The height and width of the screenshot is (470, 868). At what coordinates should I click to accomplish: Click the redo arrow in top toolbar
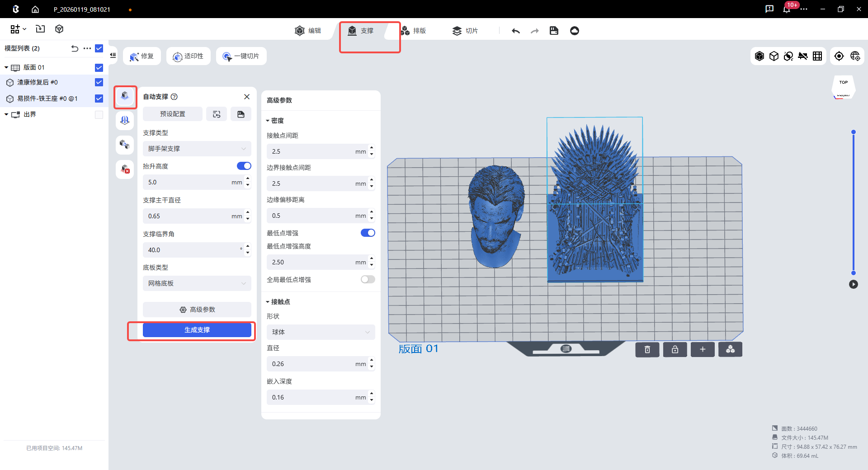point(535,31)
